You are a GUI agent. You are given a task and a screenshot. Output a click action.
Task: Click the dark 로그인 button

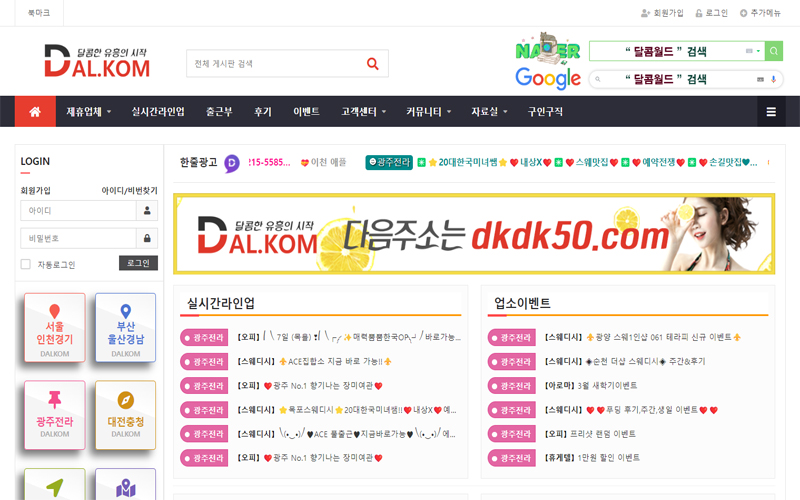pos(138,263)
